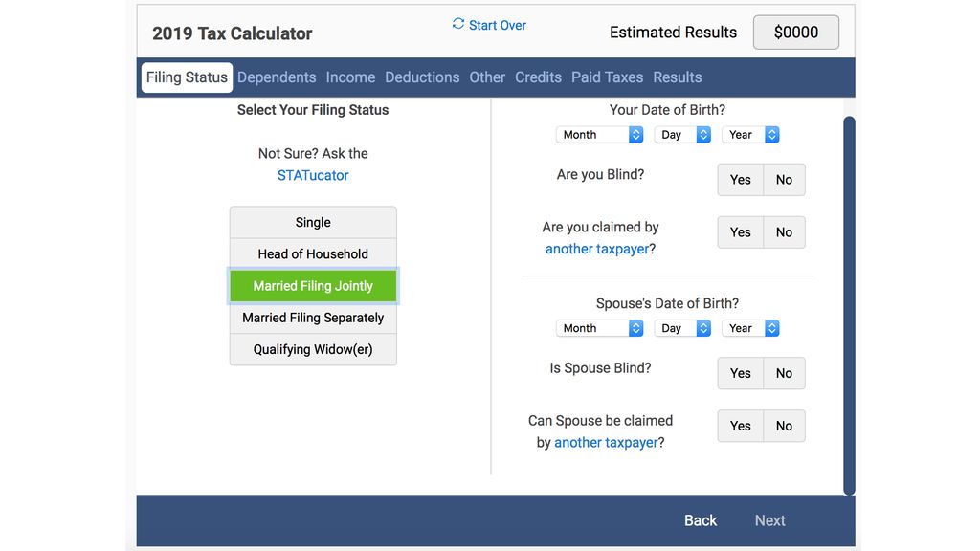Choose Head of Household filing status
Screen dimensions: 980x551
[x=313, y=253]
